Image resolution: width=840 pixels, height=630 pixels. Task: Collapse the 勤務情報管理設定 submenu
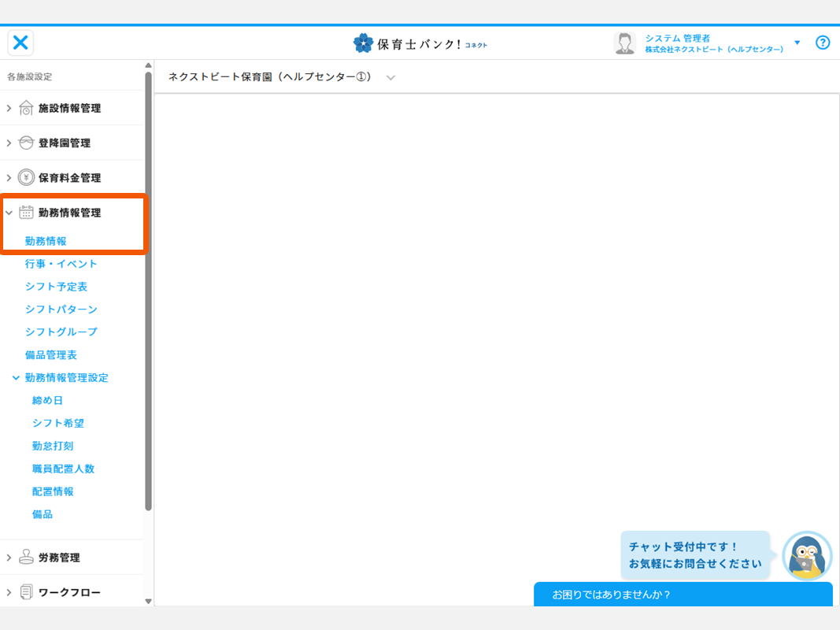(16, 378)
